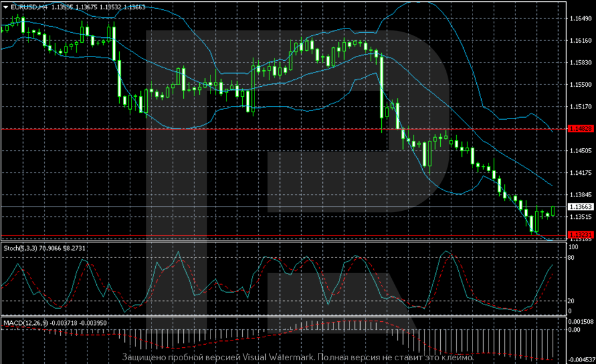Select the lower red horizontal line at 1.13231

(x=284, y=235)
